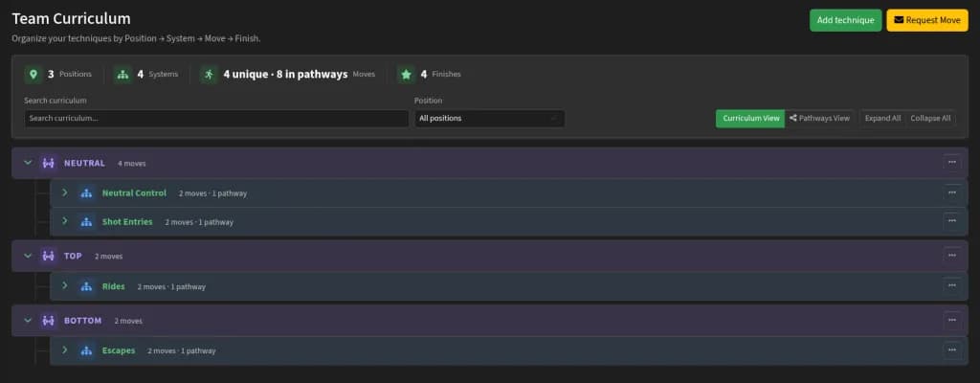
Task: Open the NEUTRAL row more-options menu
Action: click(952, 162)
